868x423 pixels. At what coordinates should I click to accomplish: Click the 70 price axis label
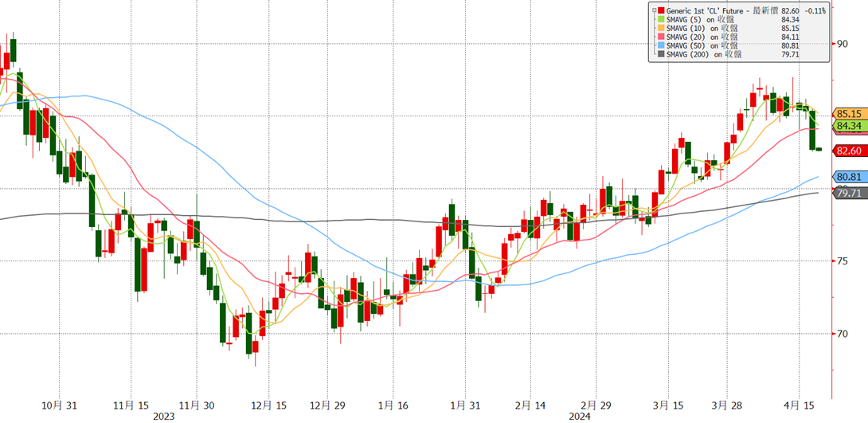pos(843,333)
